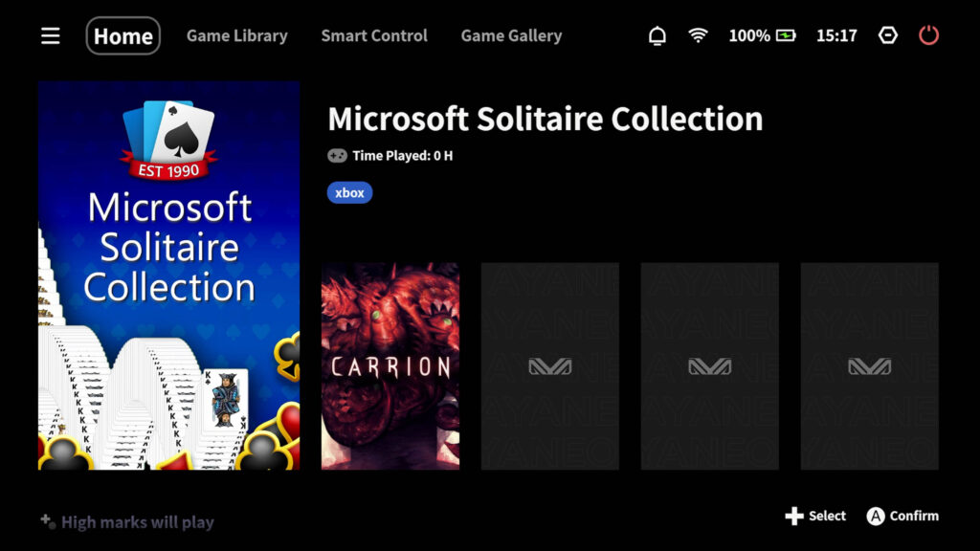Click the gamepad icon beside Time Played

(337, 156)
